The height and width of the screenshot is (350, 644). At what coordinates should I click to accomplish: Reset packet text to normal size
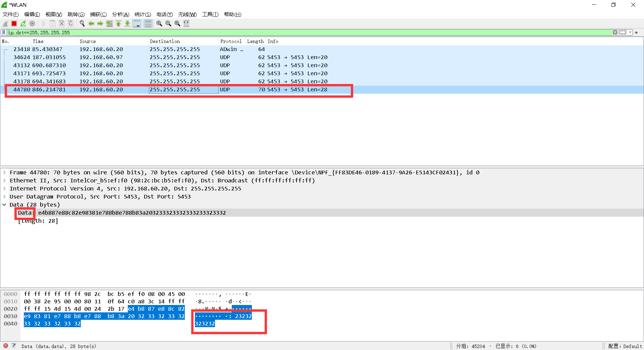[x=177, y=24]
